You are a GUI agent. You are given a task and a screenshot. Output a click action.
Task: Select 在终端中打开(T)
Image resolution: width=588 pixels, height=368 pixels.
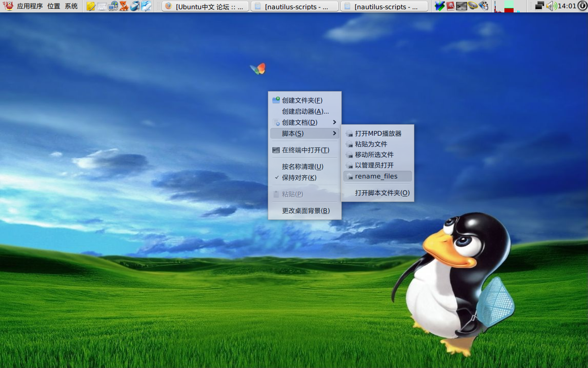[x=305, y=150]
